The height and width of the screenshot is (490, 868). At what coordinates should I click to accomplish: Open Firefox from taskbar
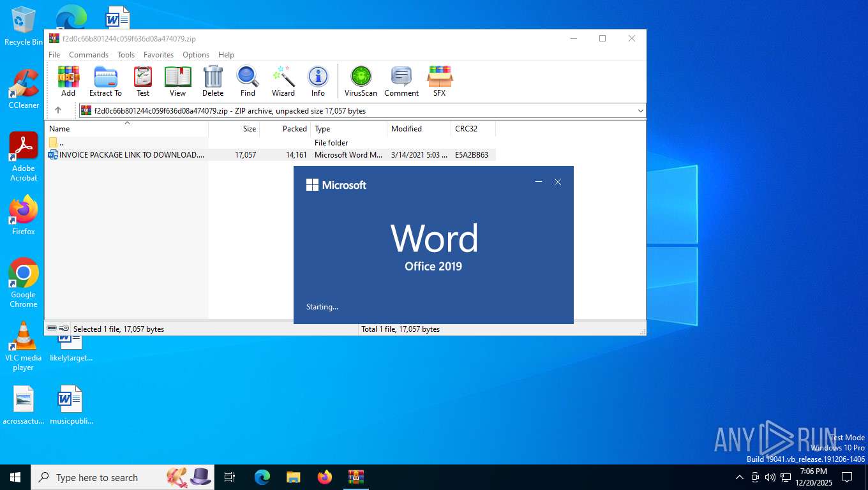[x=325, y=477]
